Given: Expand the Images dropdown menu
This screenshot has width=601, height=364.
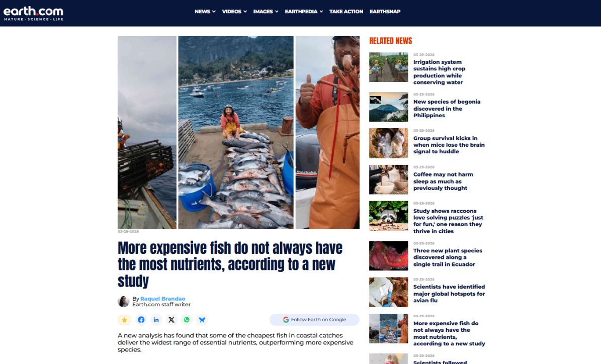Looking at the screenshot, I should (266, 12).
